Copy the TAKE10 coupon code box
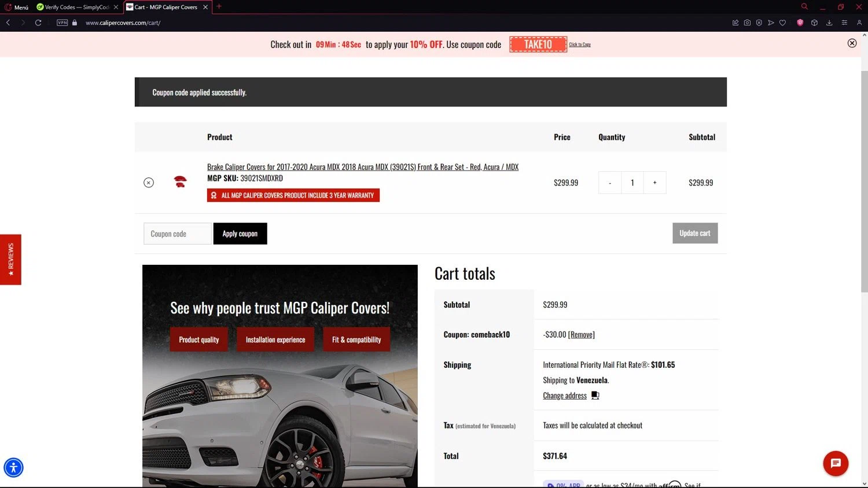Viewport: 868px width, 488px height. 538,44
